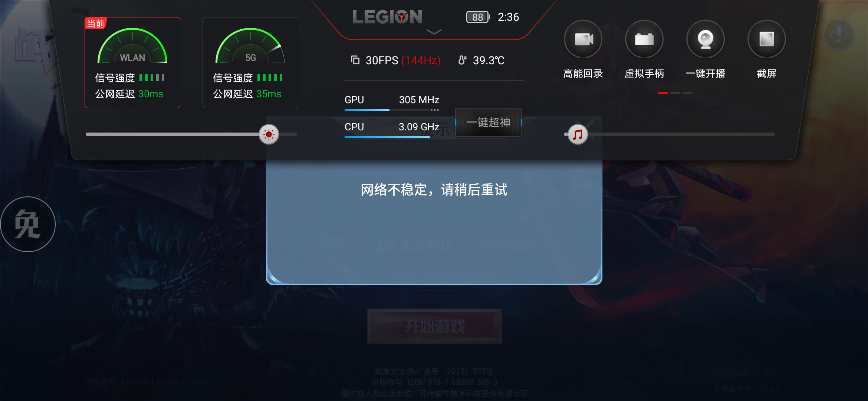Start 一键开播 live streaming icon
868x401 pixels.
pyautogui.click(x=705, y=39)
